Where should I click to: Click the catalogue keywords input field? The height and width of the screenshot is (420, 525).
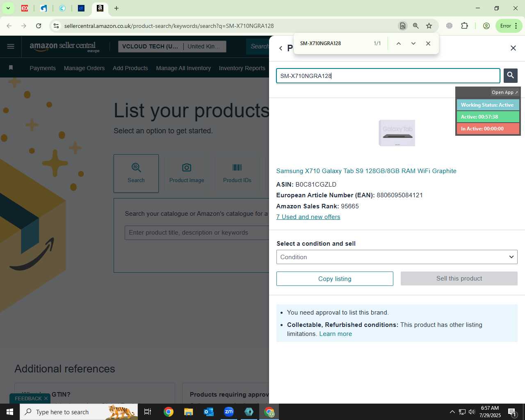click(197, 233)
